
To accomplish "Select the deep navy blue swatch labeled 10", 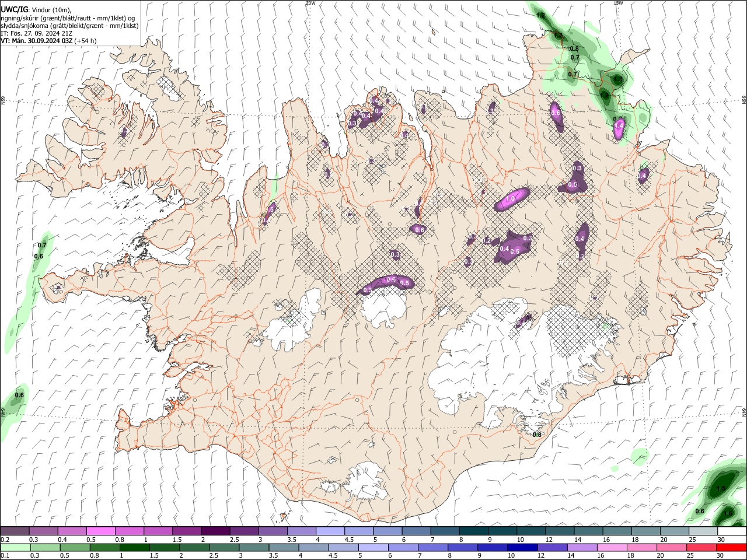I will point(522,548).
